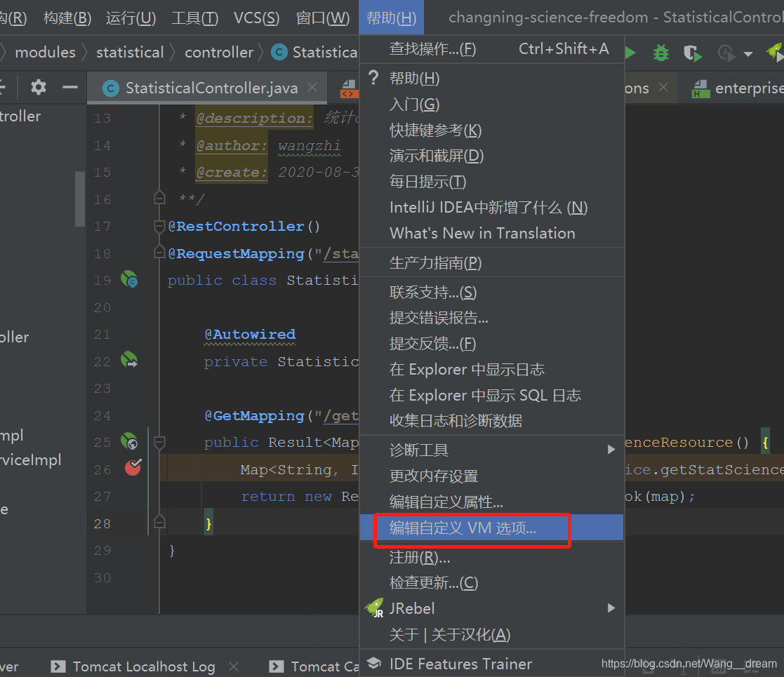Click line number 28 in gutter
The image size is (784, 677).
[102, 523]
